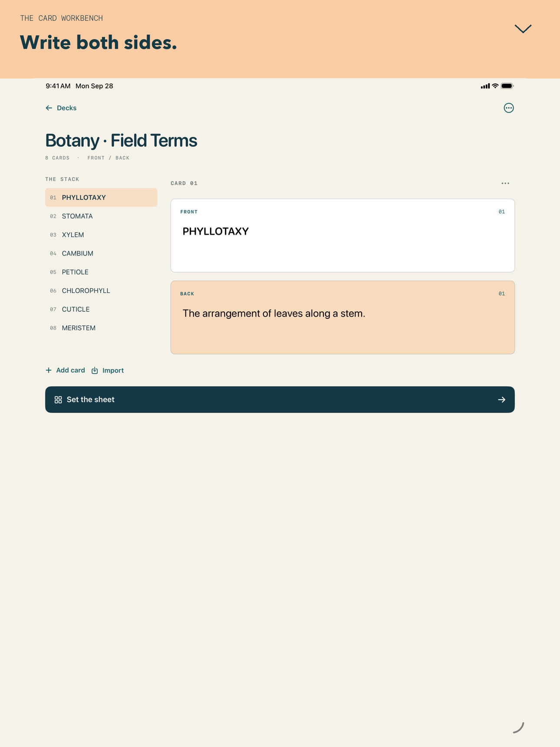Tap the 9:41 AM time

point(58,86)
